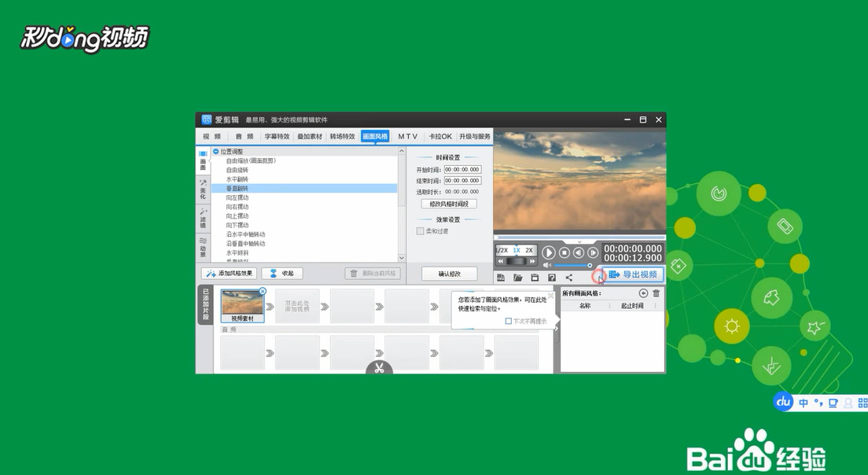This screenshot has width=868, height=475.
Task: Click the 名称 column header
Action: click(585, 306)
